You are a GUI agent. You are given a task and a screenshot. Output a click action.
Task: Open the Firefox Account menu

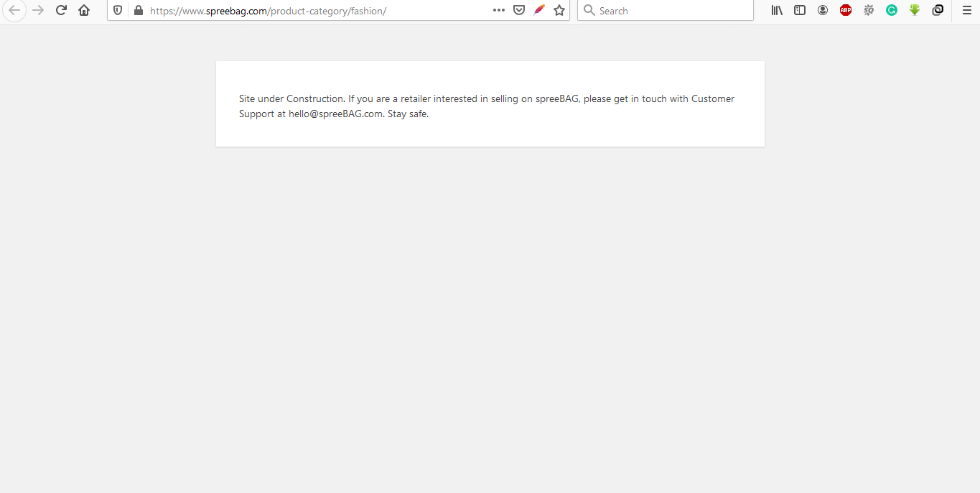823,10
